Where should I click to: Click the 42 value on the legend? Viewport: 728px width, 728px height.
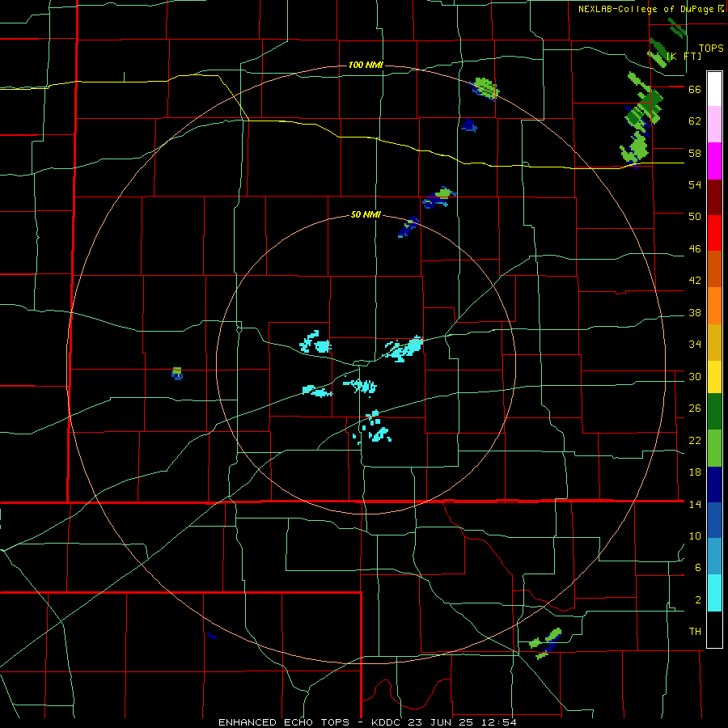pos(695,281)
